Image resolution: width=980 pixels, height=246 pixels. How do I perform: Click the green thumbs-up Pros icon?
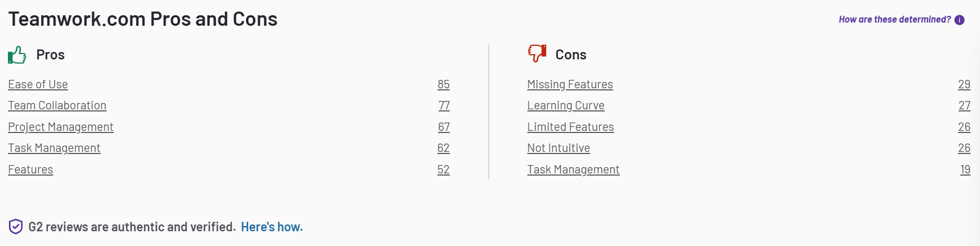pos(17,55)
